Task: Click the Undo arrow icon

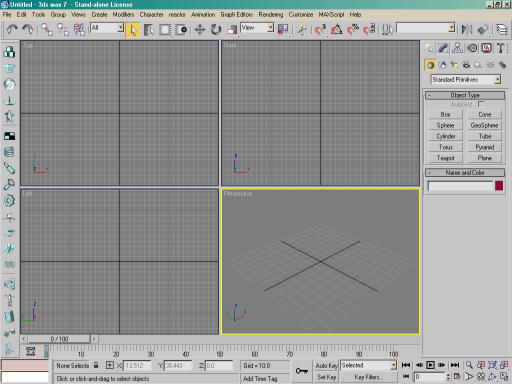Action: [12, 29]
